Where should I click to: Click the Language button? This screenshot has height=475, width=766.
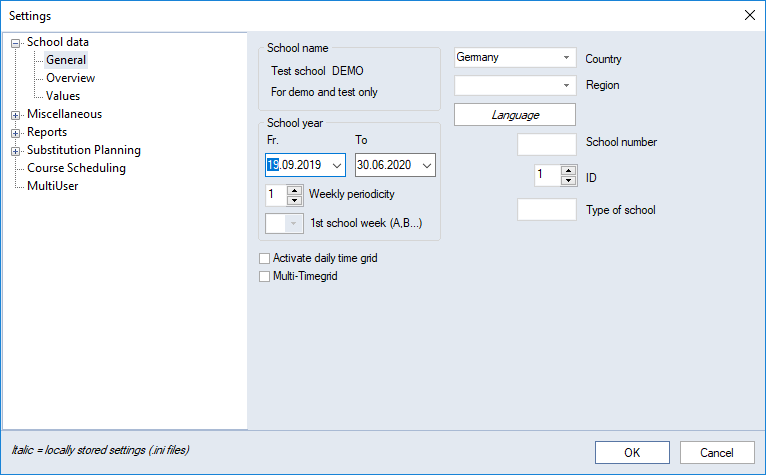point(515,115)
